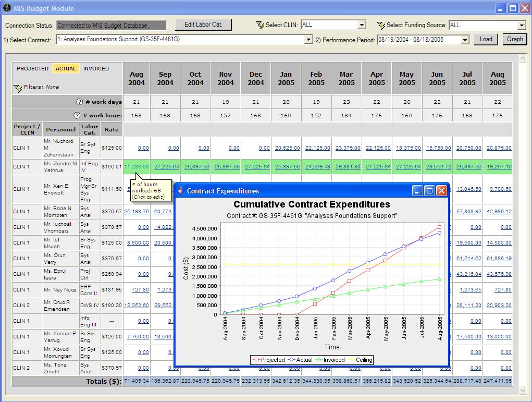The width and height of the screenshot is (532, 402).
Task: Close the Contract Expenditures graph window
Action: pos(441,191)
